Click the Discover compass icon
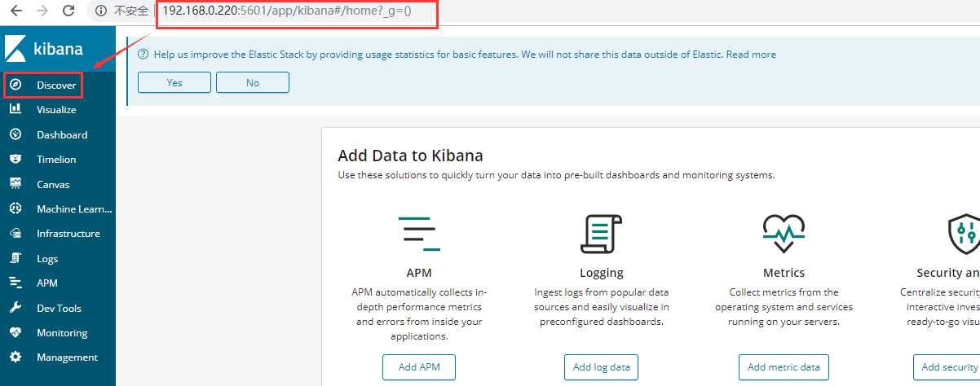This screenshot has height=386, width=980. [15, 85]
